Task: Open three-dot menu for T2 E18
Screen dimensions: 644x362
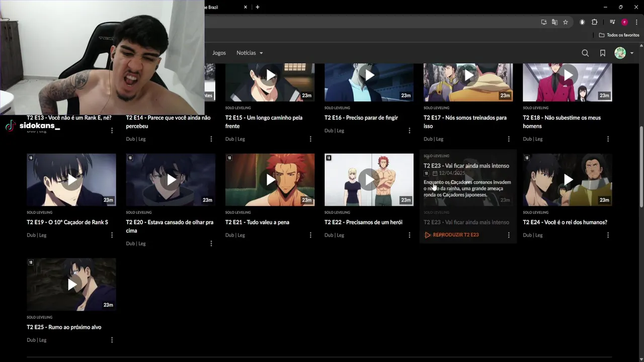Action: [608, 139]
